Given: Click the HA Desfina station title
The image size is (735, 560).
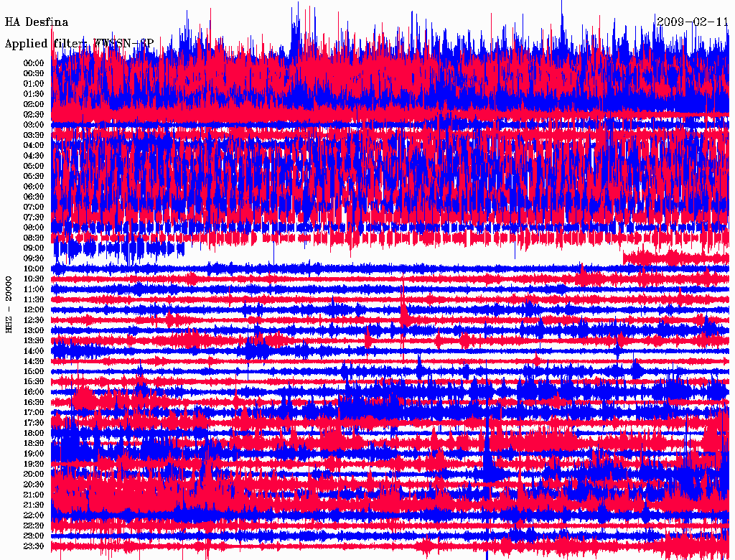Looking at the screenshot, I should tap(37, 22).
